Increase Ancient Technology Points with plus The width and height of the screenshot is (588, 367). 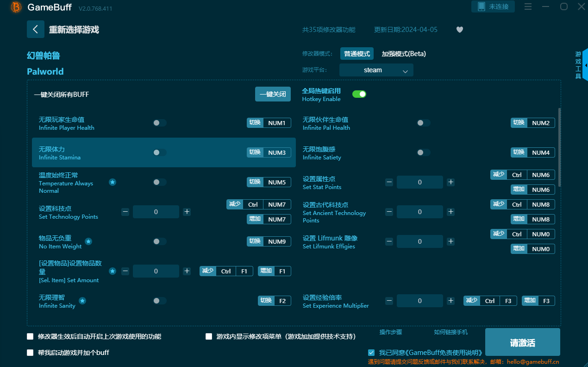(x=450, y=212)
